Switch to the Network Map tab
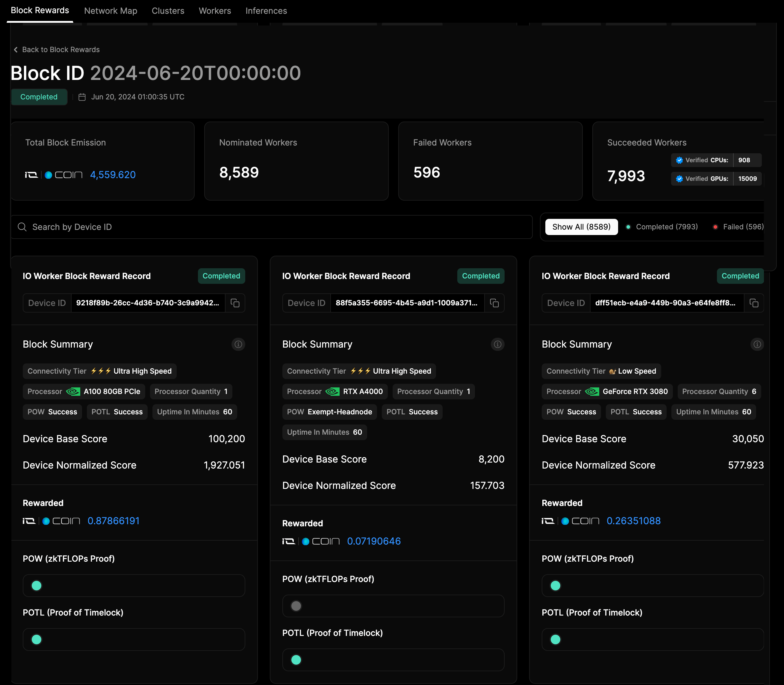This screenshot has height=685, width=784. tap(111, 11)
